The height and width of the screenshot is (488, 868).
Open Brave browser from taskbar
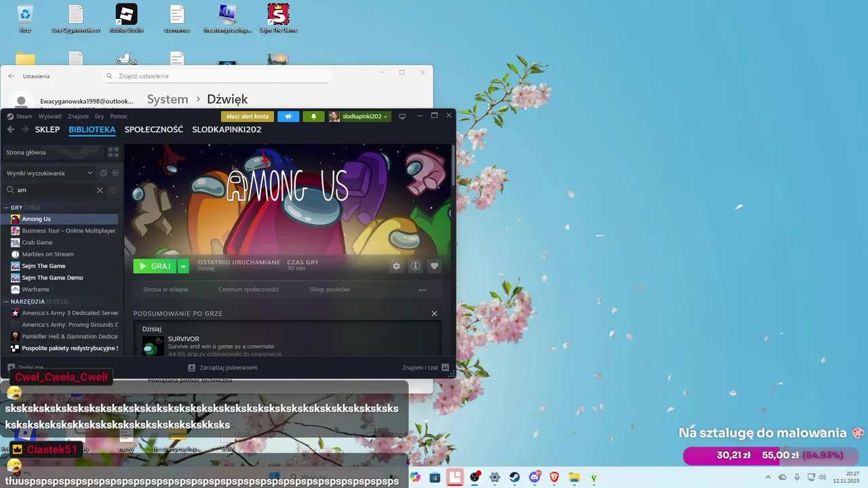pyautogui.click(x=555, y=477)
